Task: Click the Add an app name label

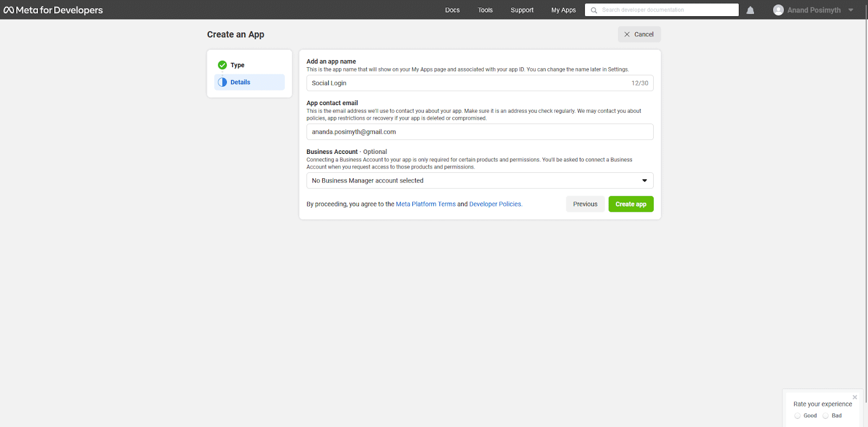Action: pyautogui.click(x=331, y=61)
